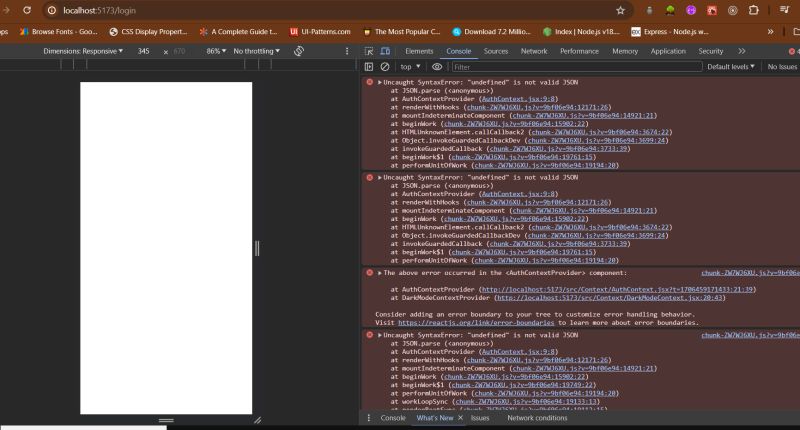Switch to the Network tab
This screenshot has width=800, height=430.
pyautogui.click(x=534, y=51)
